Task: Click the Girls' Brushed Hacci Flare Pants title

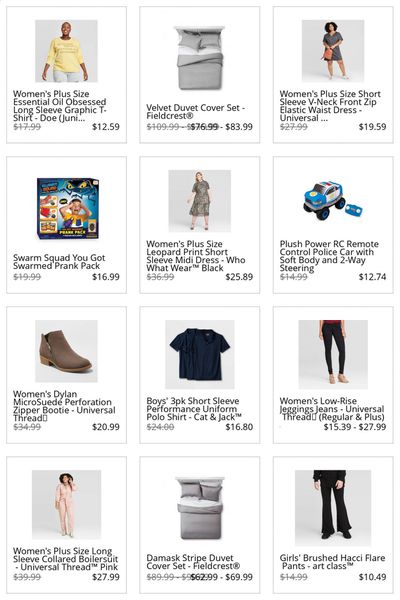Action: pos(332,562)
